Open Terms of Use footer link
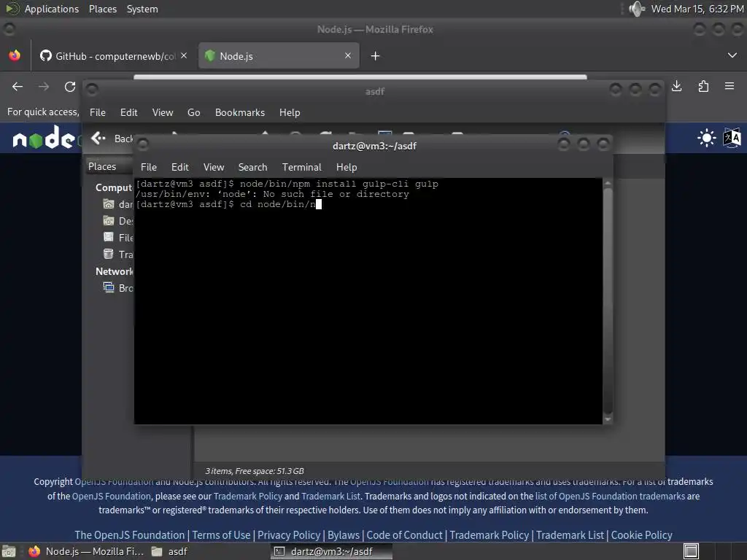747x560 pixels. [x=221, y=535]
